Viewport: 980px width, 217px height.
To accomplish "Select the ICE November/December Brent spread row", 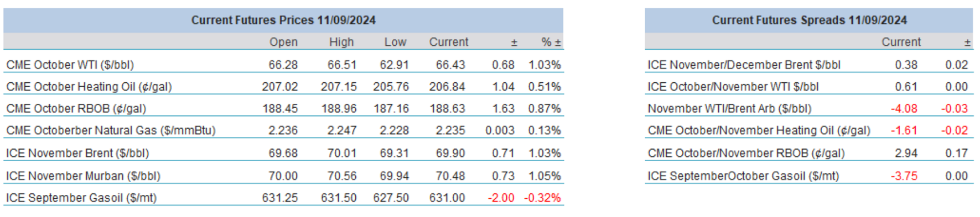I will pyautogui.click(x=809, y=65).
